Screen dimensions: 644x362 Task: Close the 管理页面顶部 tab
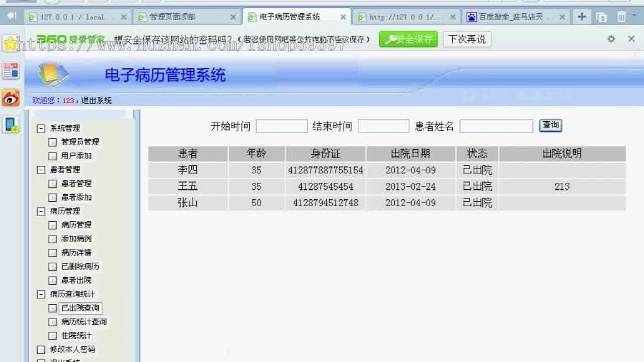point(233,17)
